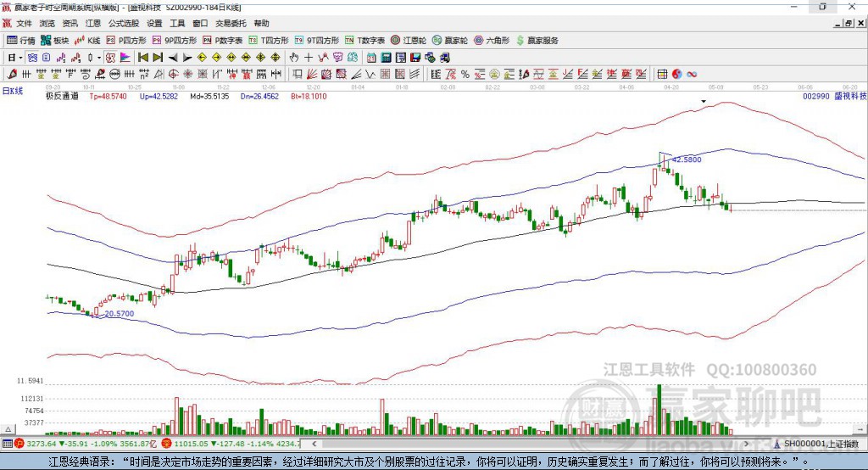The width and height of the screenshot is (868, 470).
Task: Select the Gann fan lines drawing tool
Action: (313, 75)
